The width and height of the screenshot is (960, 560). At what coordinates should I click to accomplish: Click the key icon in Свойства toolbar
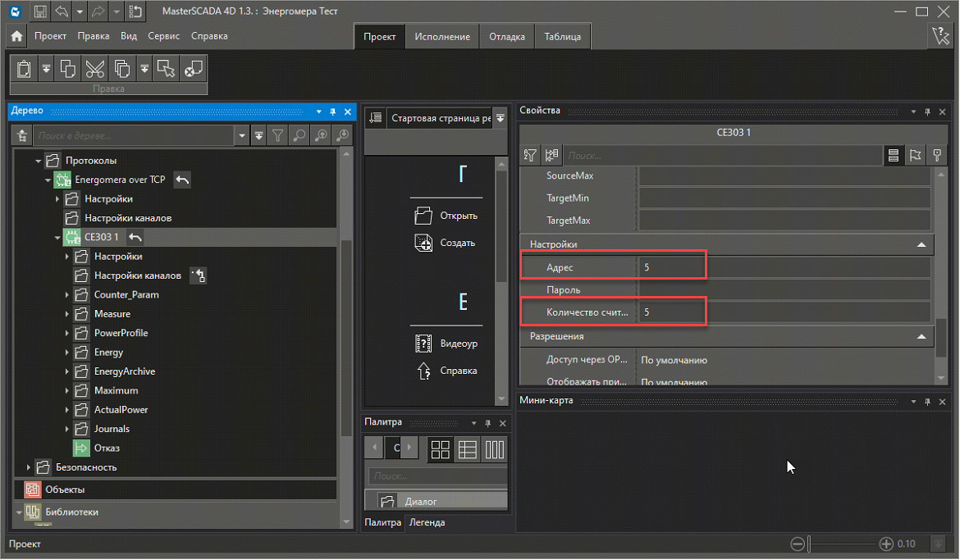coord(936,155)
